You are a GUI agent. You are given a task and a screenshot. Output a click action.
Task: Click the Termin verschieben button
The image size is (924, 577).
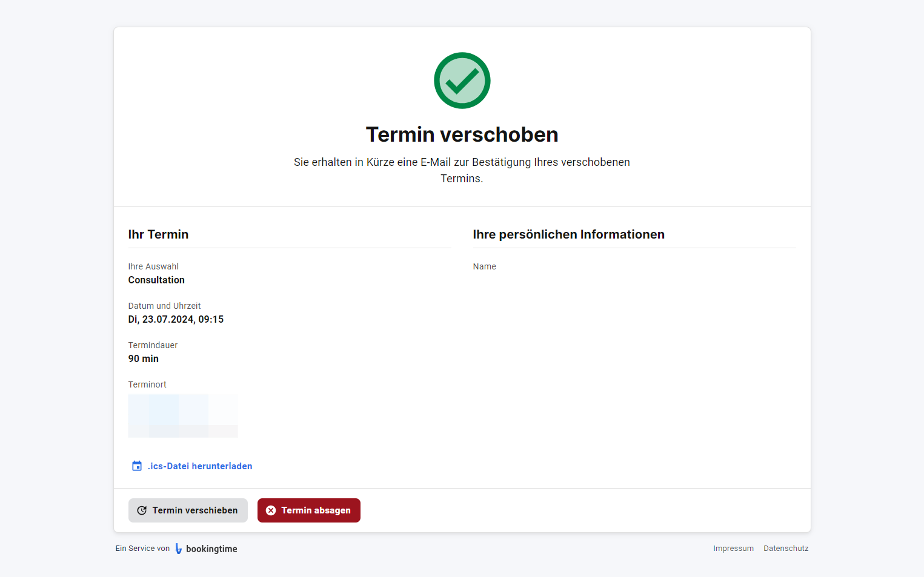(188, 510)
